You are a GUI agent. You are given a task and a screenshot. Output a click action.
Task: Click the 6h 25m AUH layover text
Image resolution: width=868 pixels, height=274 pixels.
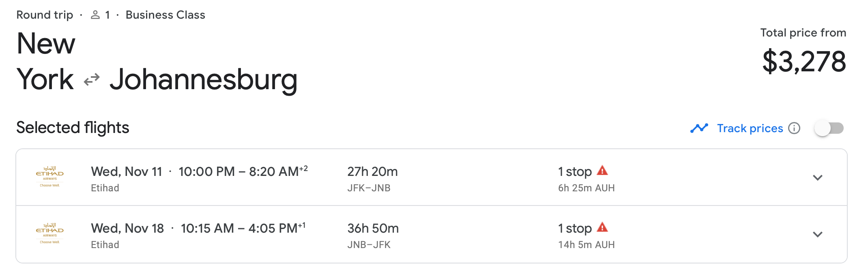587,188
